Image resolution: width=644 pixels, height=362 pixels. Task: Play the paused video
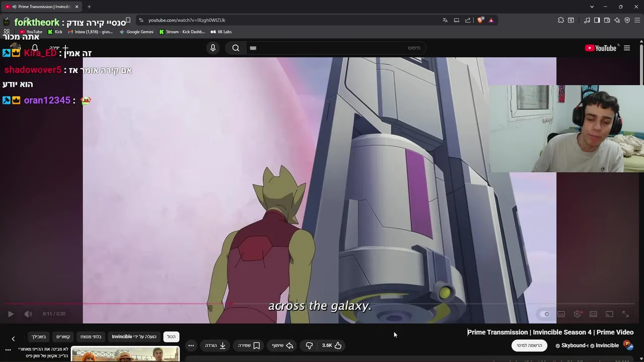click(11, 314)
